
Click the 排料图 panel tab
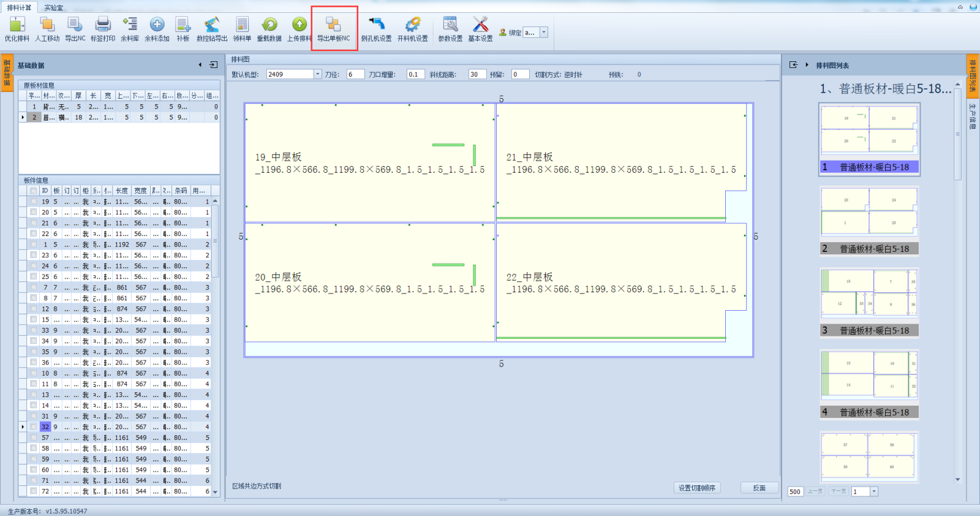pos(240,59)
